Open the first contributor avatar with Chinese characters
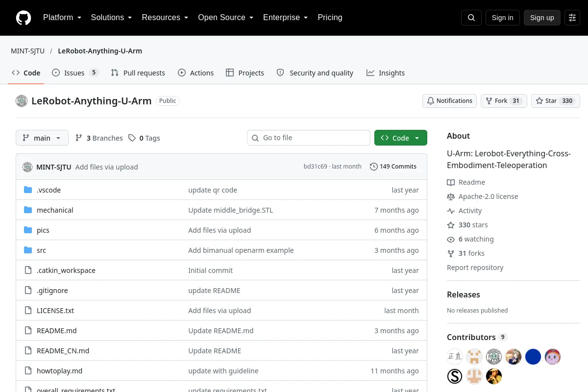The image size is (588, 392). [x=455, y=357]
